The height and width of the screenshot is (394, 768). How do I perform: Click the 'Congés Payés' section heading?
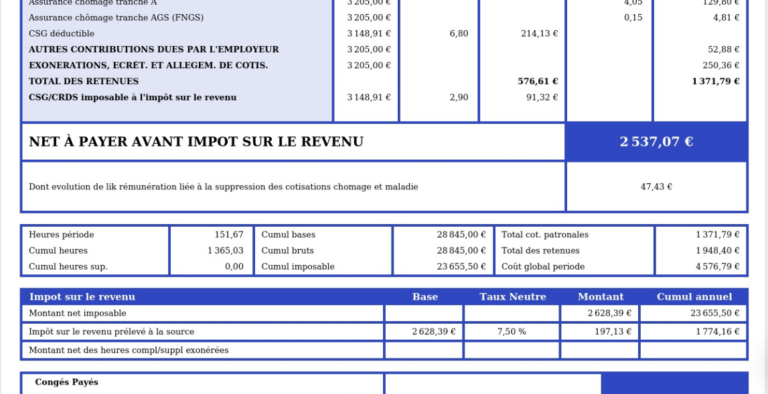66,382
